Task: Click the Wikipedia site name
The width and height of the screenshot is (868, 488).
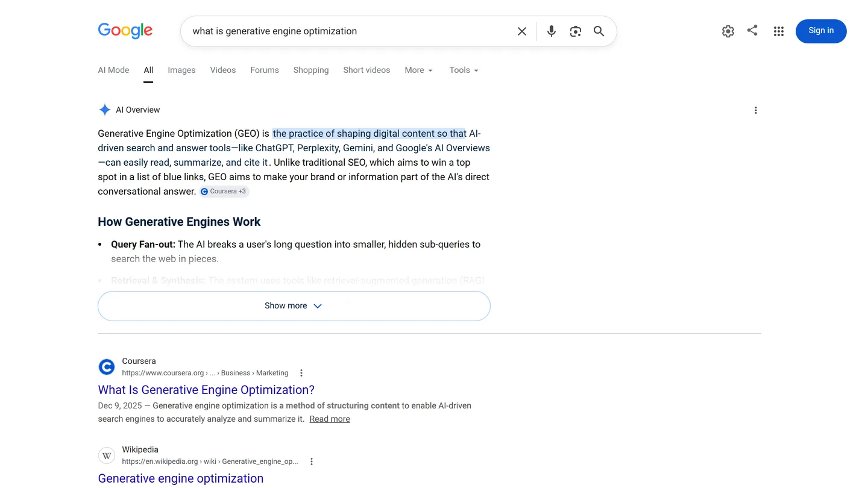Action: tap(140, 449)
